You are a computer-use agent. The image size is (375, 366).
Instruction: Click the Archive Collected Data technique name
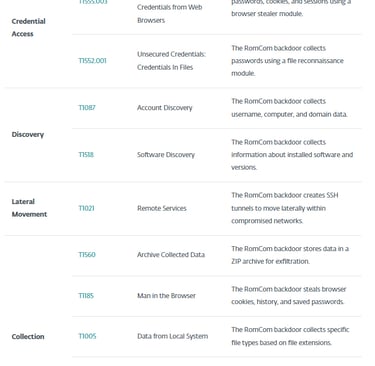(x=171, y=255)
